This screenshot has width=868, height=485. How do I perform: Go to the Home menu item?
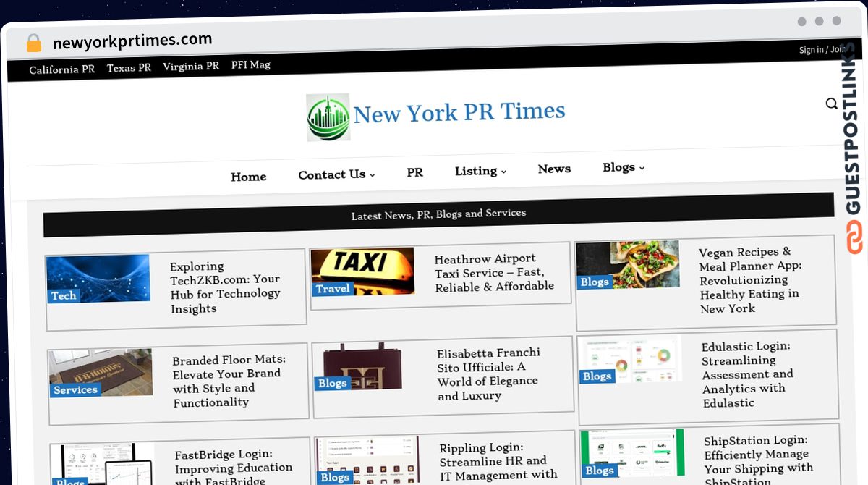pyautogui.click(x=249, y=177)
